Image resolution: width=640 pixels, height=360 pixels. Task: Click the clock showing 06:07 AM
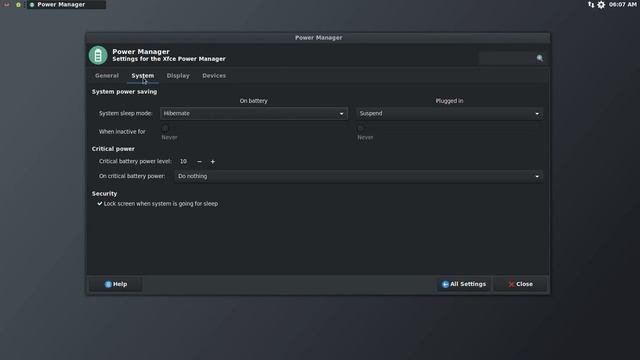coord(622,4)
